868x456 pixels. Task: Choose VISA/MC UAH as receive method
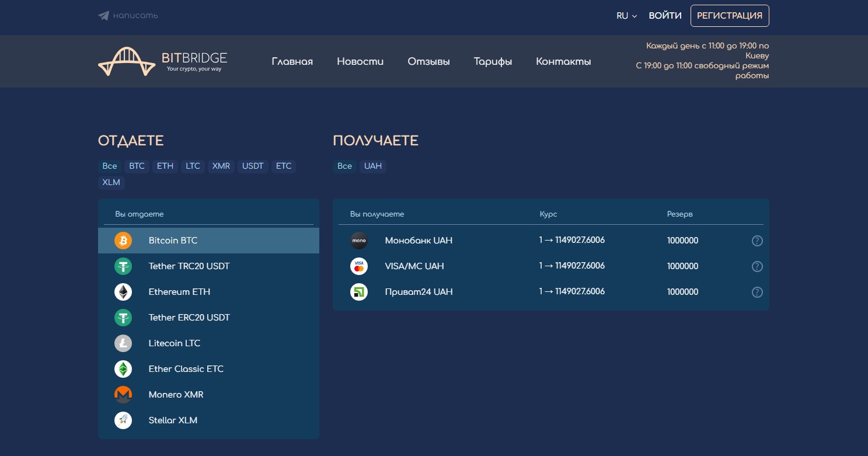pos(550,266)
